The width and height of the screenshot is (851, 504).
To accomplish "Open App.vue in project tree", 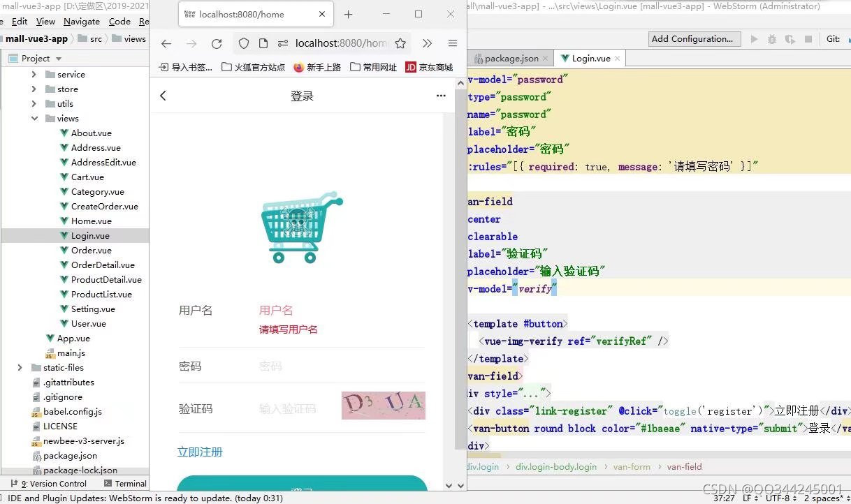I will [x=73, y=338].
